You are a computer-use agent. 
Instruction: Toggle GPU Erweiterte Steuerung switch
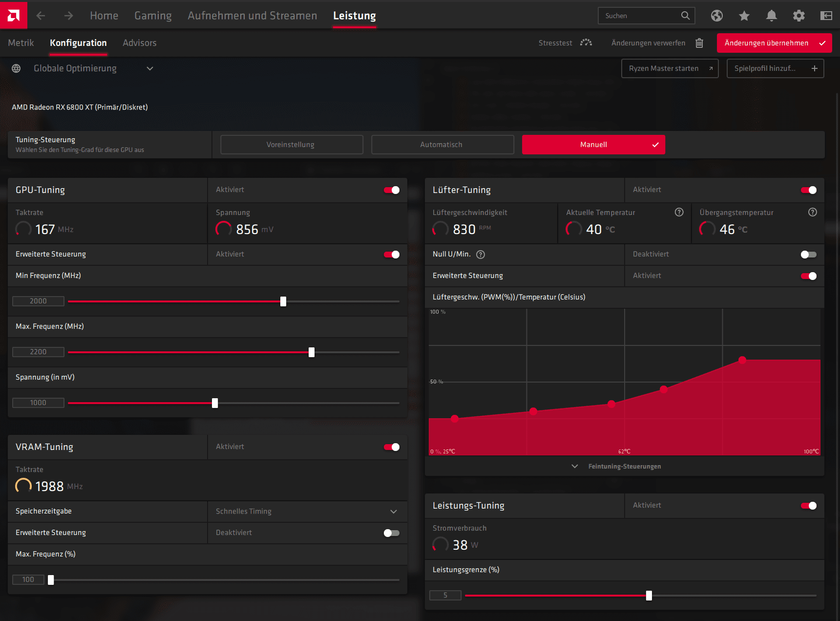392,255
